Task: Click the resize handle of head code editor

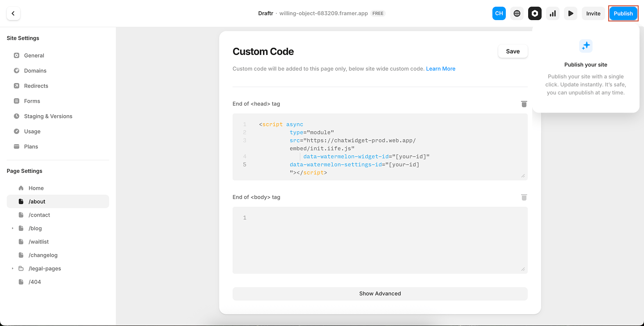Action: 523,176
